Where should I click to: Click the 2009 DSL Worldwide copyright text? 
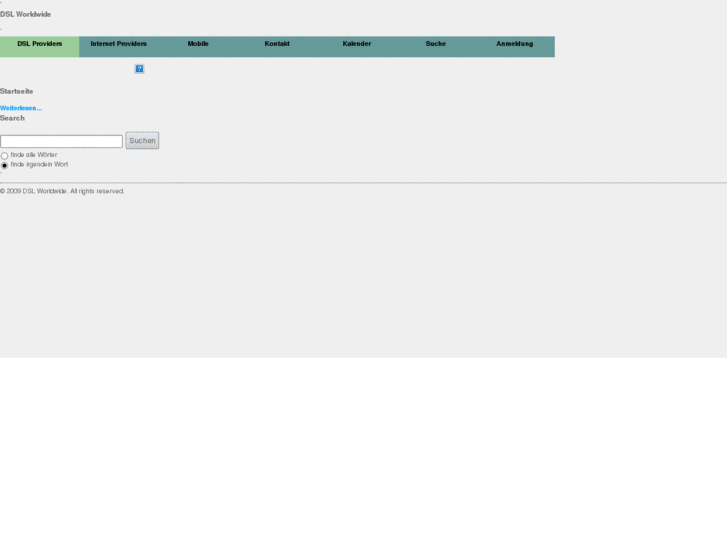(62, 191)
